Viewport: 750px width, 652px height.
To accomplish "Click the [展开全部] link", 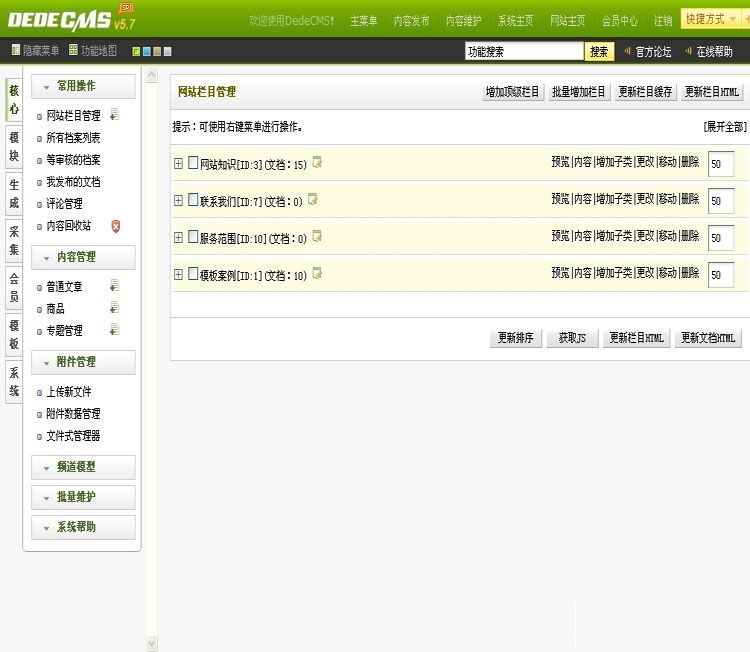I will (725, 127).
